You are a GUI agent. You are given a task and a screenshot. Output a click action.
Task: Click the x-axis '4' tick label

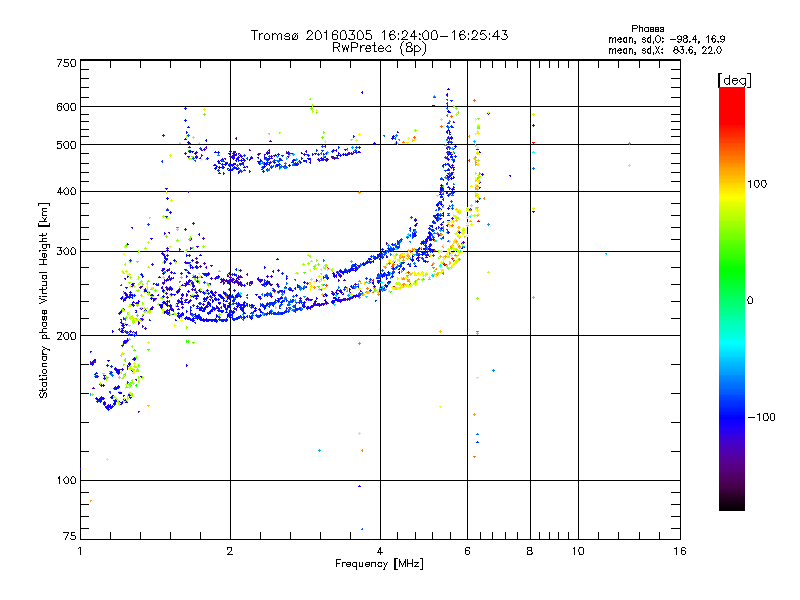coord(380,551)
